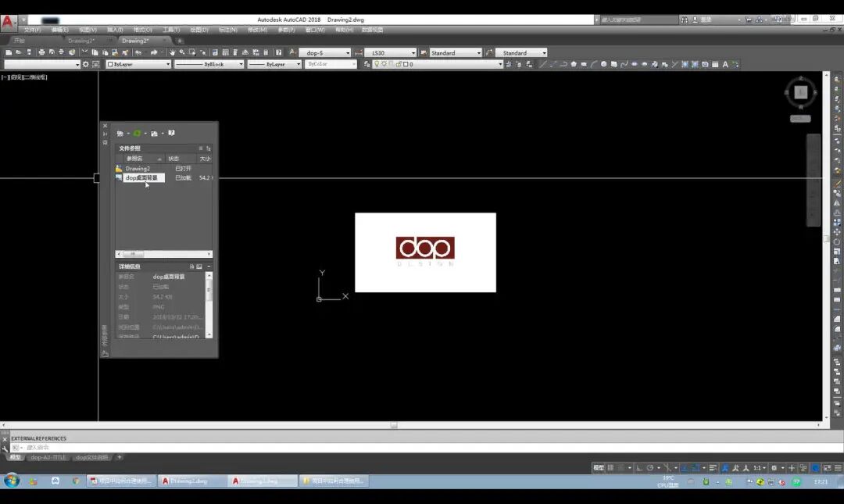Image resolution: width=844 pixels, height=504 pixels.
Task: Select the Polygon draw tool
Action: point(574,64)
